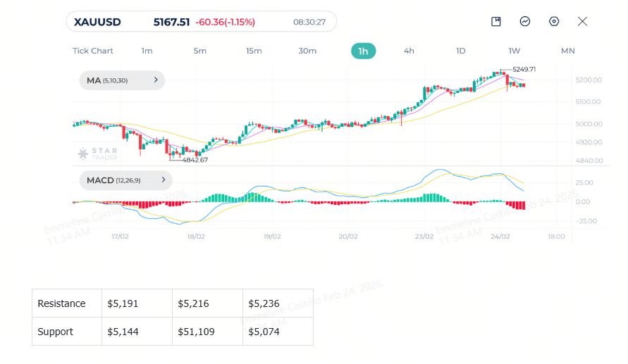The height and width of the screenshot is (364, 628).
Task: Open the chart indicators line icon
Action: coord(524,22)
